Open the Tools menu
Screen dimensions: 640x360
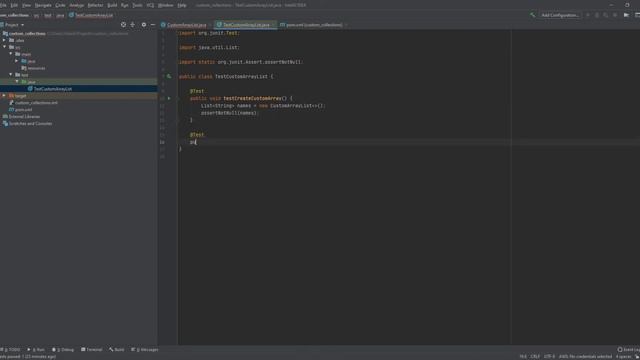tap(138, 5)
